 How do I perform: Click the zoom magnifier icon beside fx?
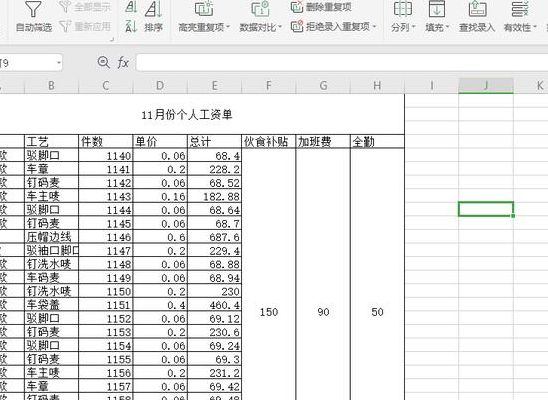103,63
